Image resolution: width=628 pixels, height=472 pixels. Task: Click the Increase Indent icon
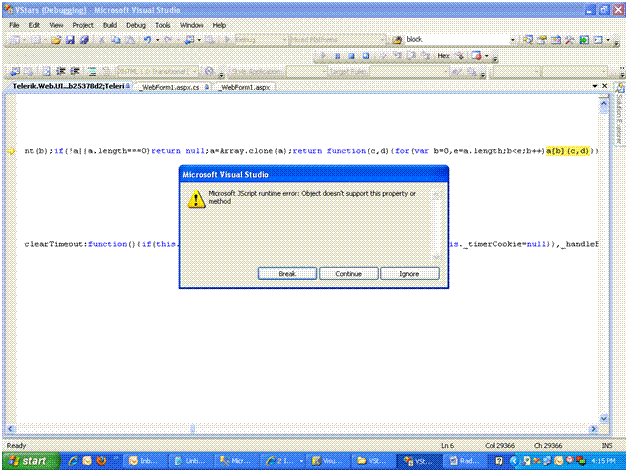[74, 71]
